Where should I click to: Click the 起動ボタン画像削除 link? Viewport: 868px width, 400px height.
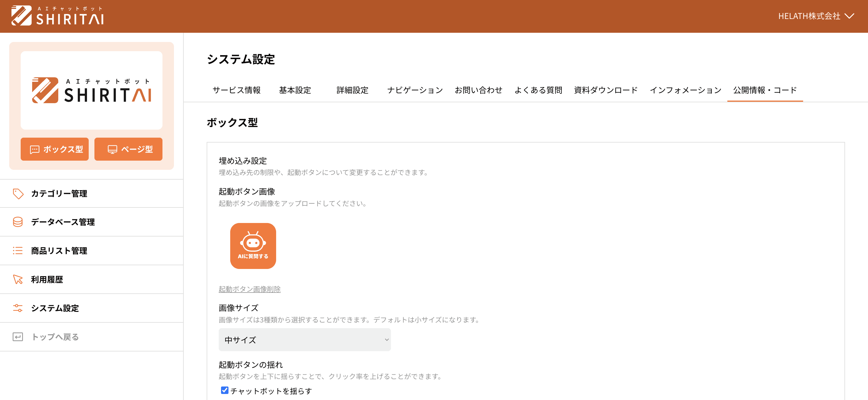pyautogui.click(x=249, y=289)
